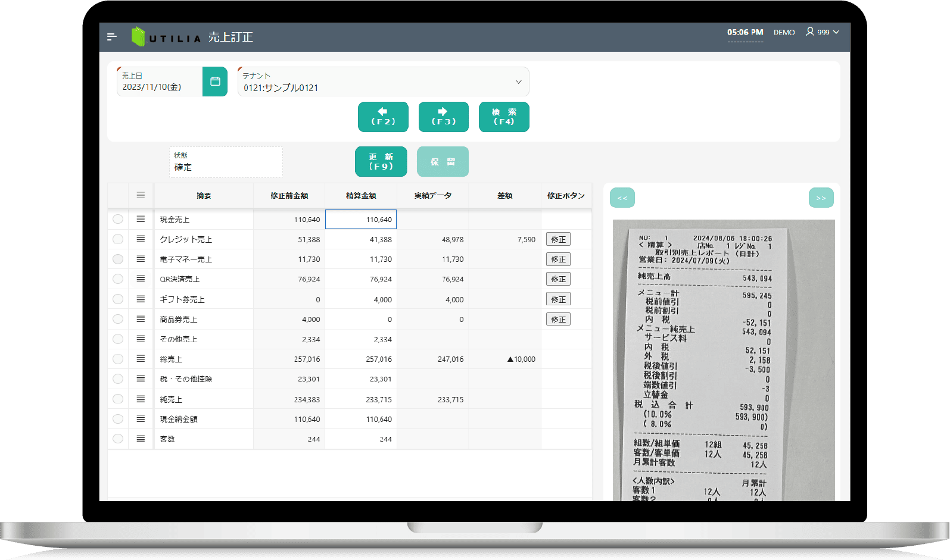Click the row menu icon for 現金売上
Screen dimensions: 950x560
point(141,219)
